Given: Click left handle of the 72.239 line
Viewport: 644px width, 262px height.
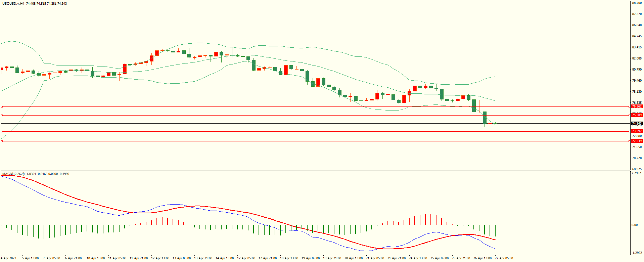Looking at the screenshot, I should (2, 141).
